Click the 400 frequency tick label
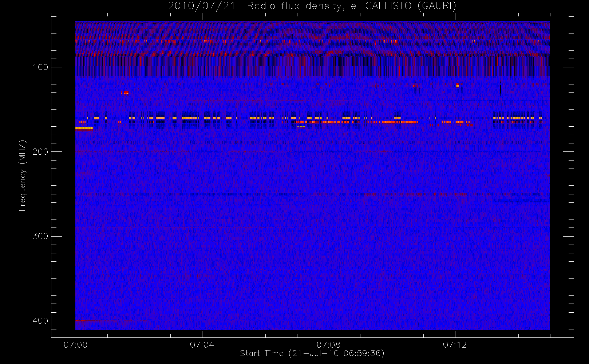This screenshot has height=364, width=589. point(40,321)
